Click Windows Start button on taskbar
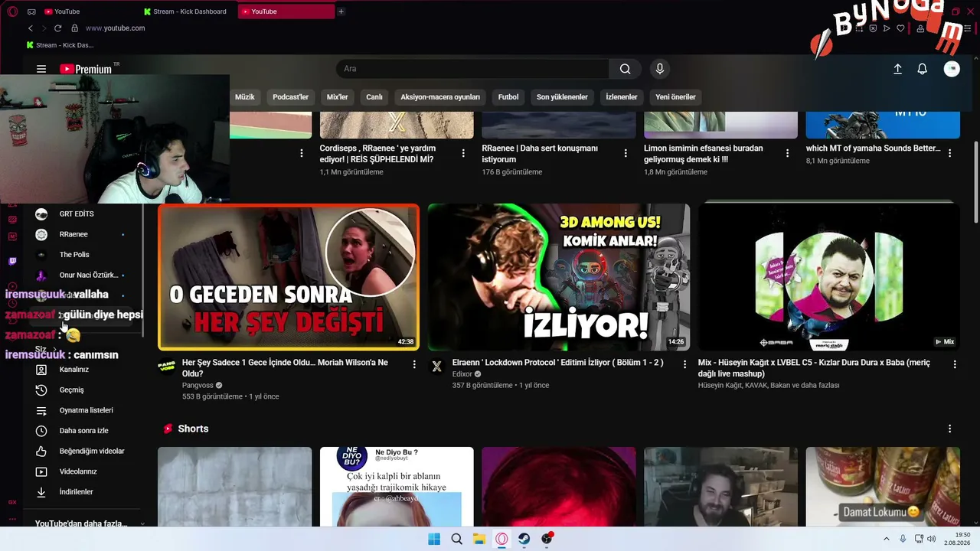Screen dimensions: 980x551 point(434,539)
